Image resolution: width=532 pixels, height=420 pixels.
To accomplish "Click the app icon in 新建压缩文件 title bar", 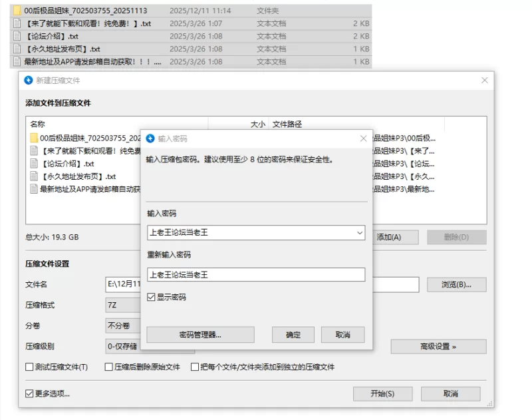I will [28, 80].
